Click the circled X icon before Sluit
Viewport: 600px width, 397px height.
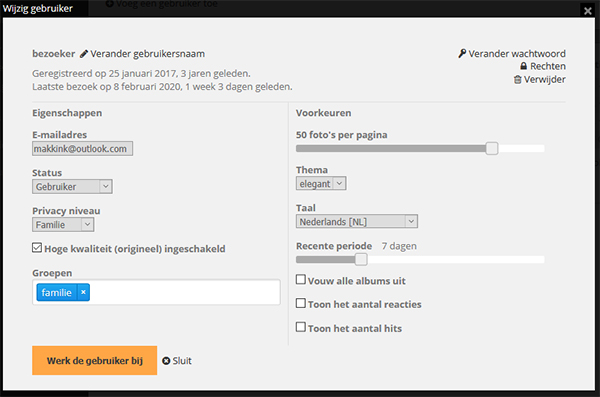tap(166, 361)
